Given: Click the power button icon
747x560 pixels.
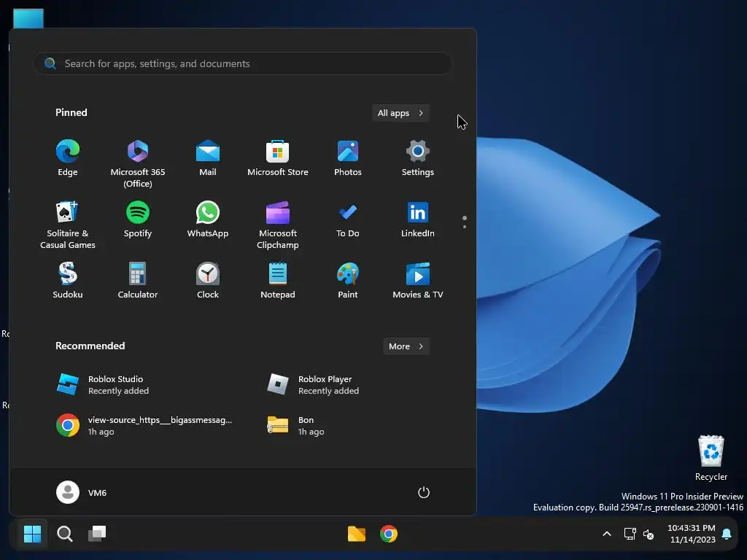Looking at the screenshot, I should [x=424, y=492].
